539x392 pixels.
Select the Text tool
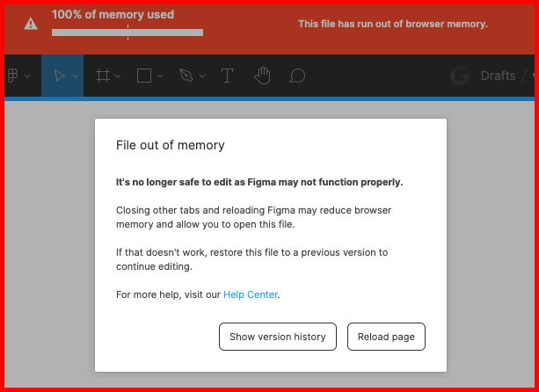click(227, 76)
